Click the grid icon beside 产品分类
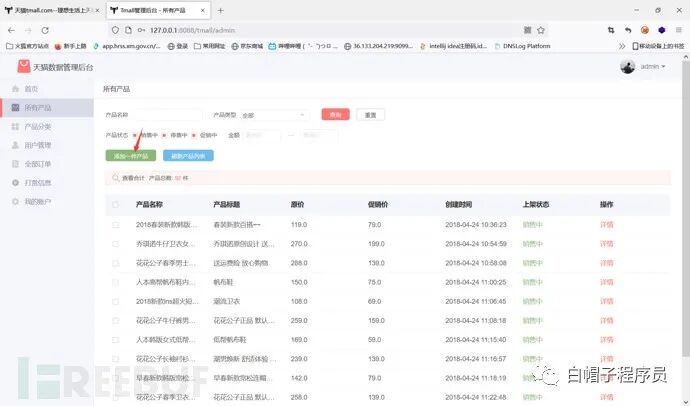 tap(15, 127)
